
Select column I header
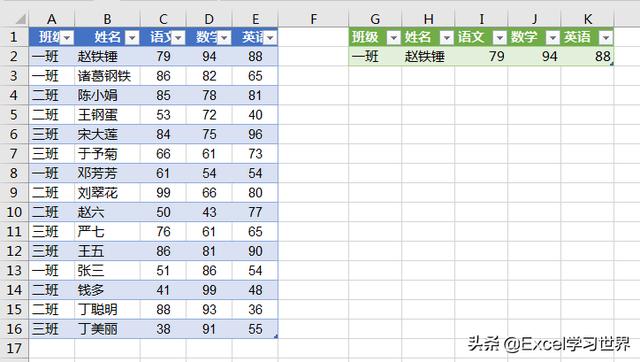point(481,19)
